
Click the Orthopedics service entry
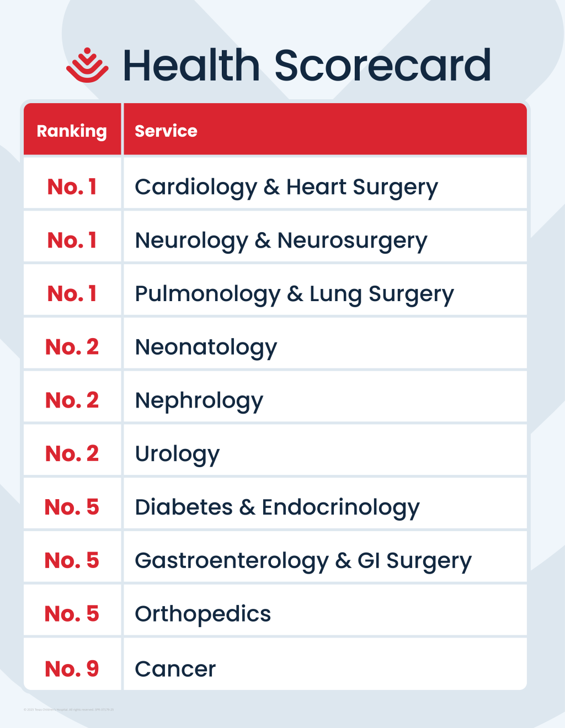pos(202,614)
